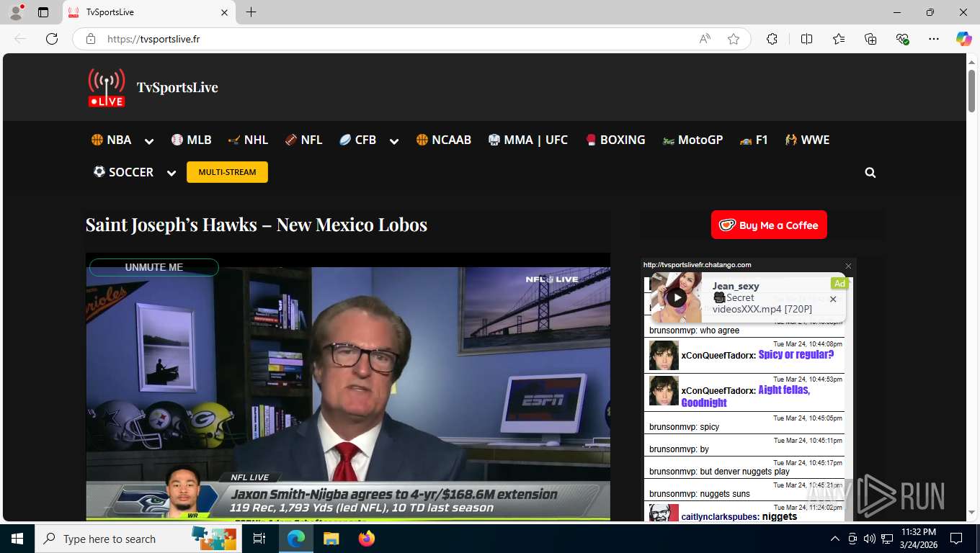The image size is (980, 553).
Task: Close the TvSportsLive tab
Action: coord(224,12)
